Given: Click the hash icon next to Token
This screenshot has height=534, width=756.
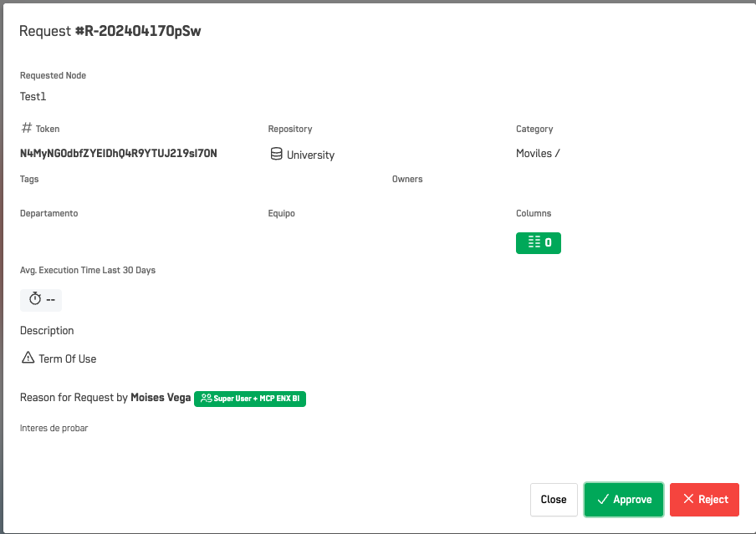Looking at the screenshot, I should [x=27, y=128].
